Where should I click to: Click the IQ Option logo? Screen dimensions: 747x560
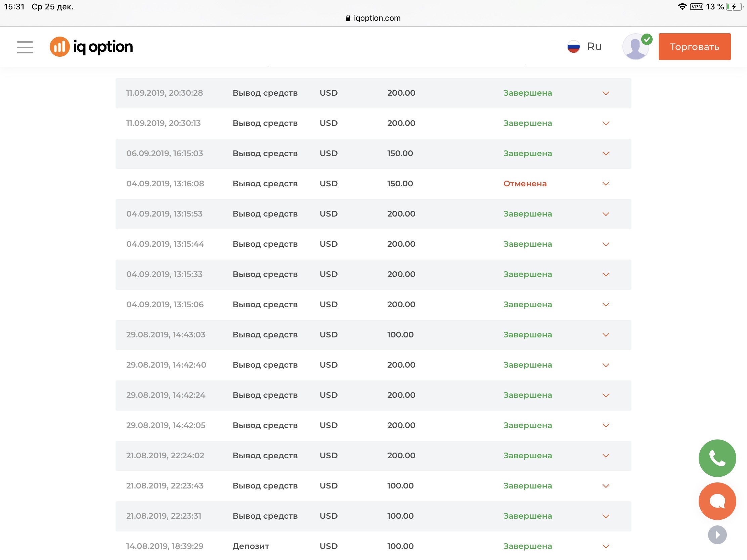click(91, 47)
